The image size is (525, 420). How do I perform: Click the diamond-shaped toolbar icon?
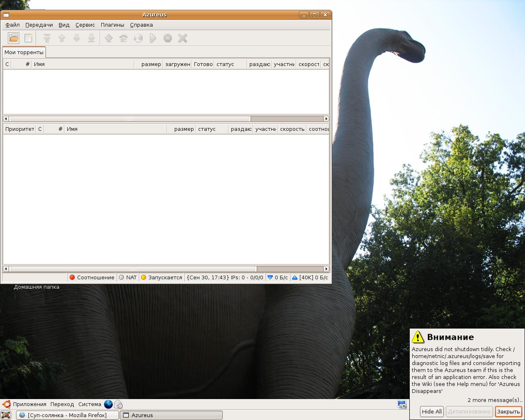point(109,38)
